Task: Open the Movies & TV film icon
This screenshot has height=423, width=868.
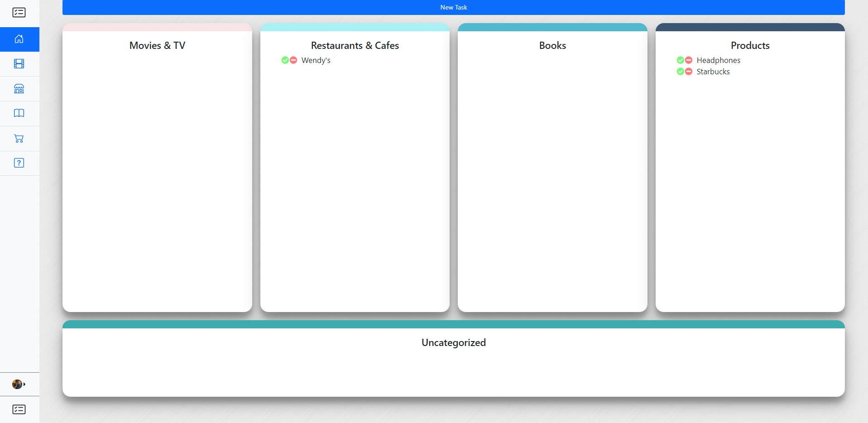Action: click(19, 63)
